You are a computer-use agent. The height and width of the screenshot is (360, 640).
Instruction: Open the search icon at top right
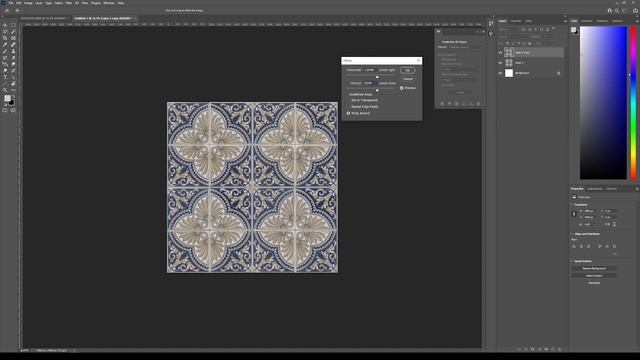pos(617,11)
